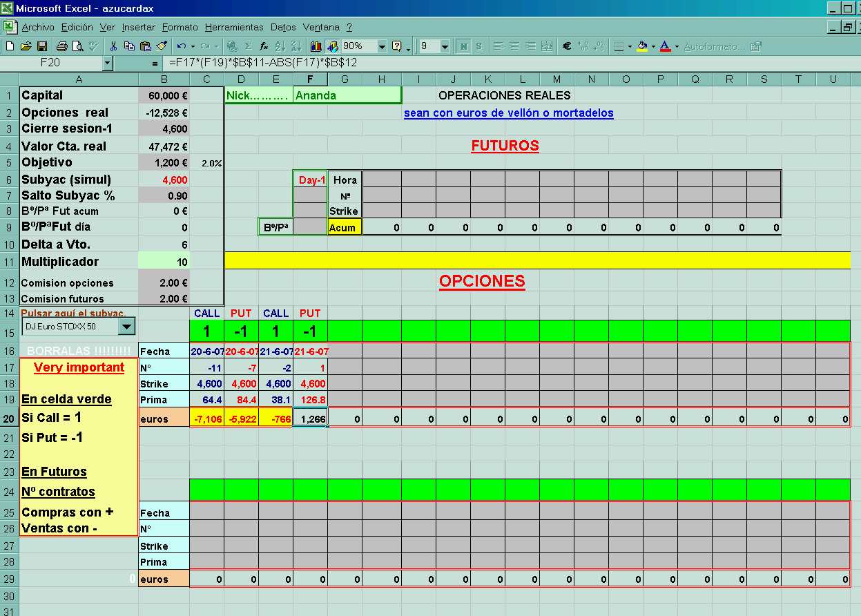
Task: Open the zoom 90% dropdown
Action: (382, 46)
